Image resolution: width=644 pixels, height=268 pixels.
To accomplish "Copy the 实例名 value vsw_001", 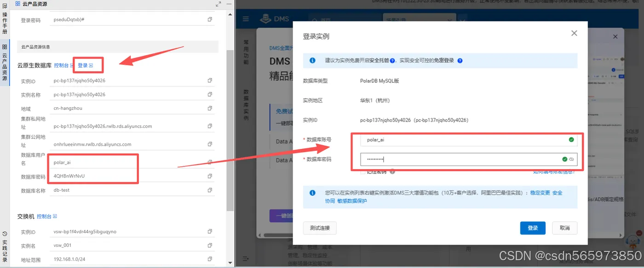I will tap(210, 245).
